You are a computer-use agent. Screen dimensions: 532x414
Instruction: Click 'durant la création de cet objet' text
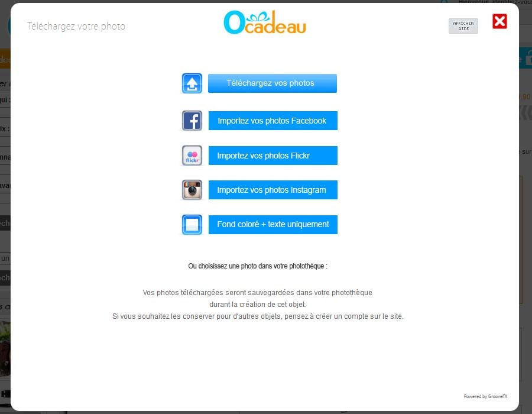coord(258,305)
